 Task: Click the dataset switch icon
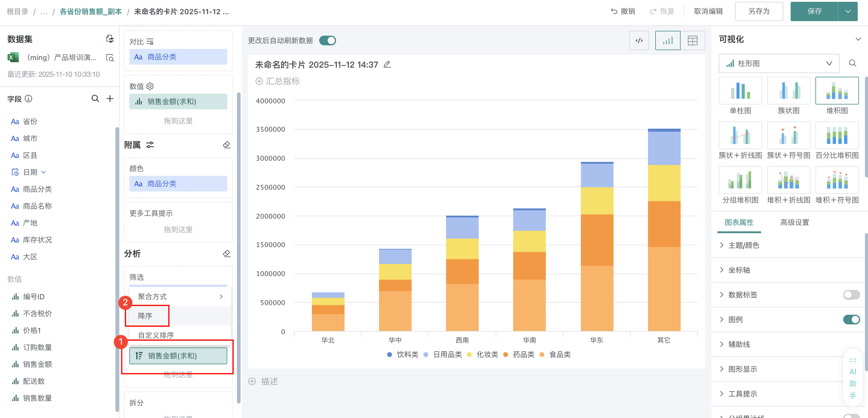coord(110,39)
